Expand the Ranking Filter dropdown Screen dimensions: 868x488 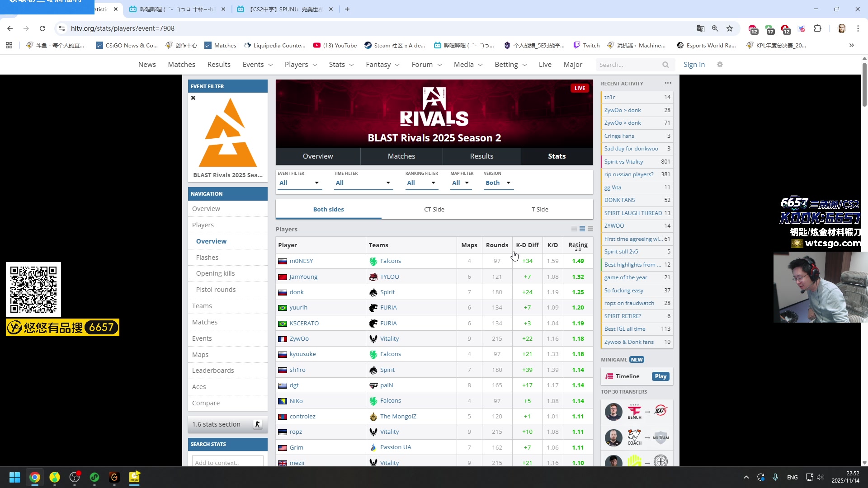point(421,183)
